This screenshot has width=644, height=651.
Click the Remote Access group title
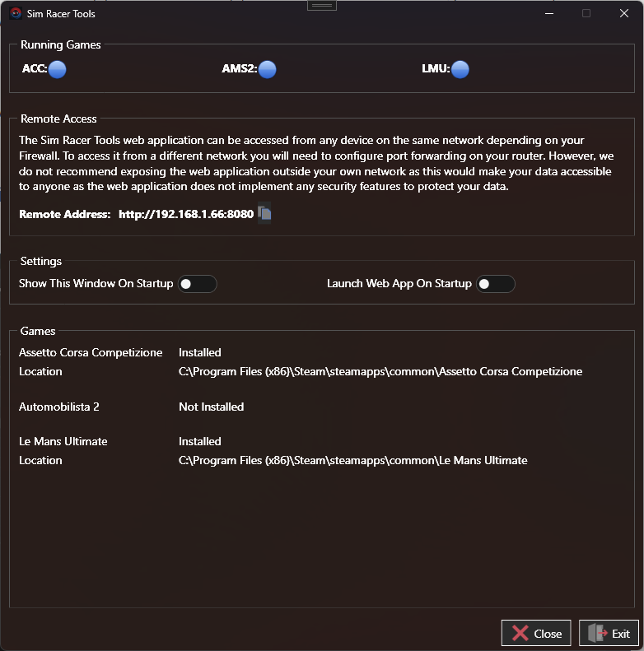tap(58, 119)
